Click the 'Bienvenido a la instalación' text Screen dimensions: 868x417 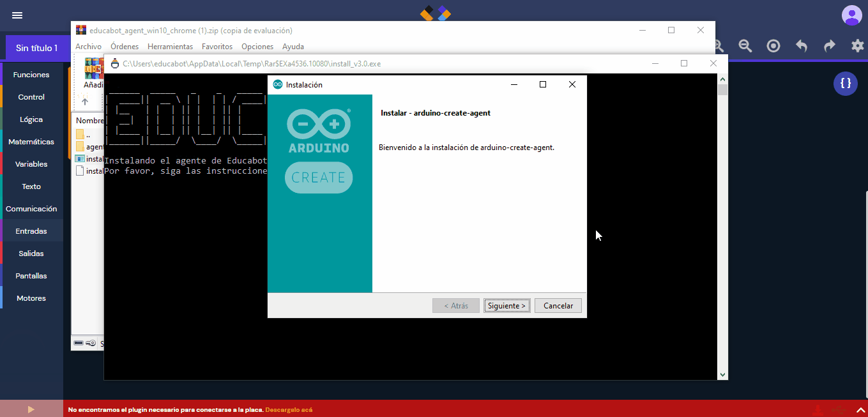466,148
